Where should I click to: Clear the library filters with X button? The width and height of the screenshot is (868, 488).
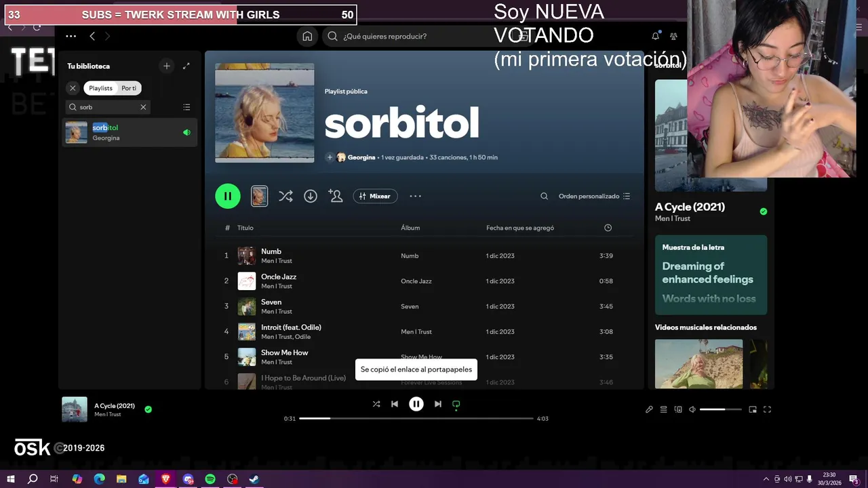(73, 88)
